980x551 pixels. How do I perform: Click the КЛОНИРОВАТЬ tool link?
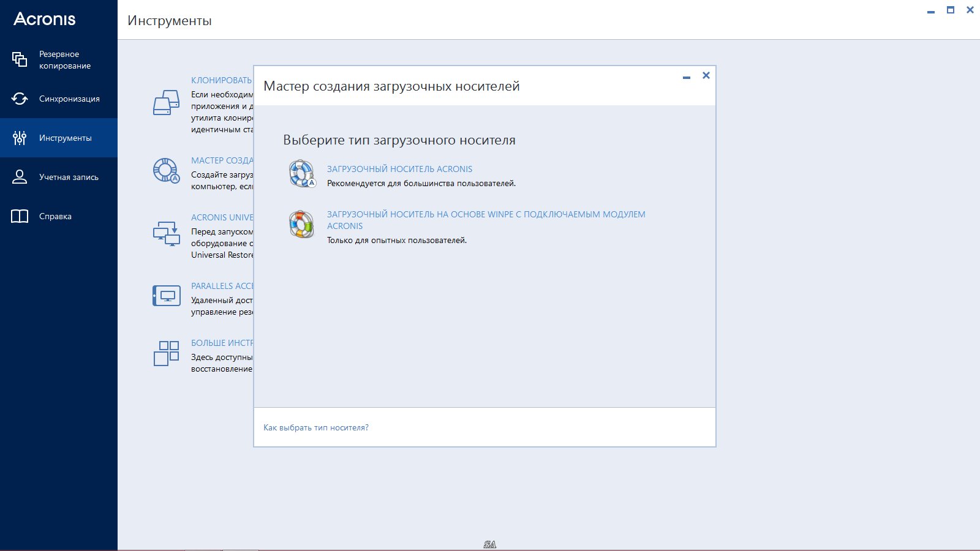pyautogui.click(x=222, y=80)
